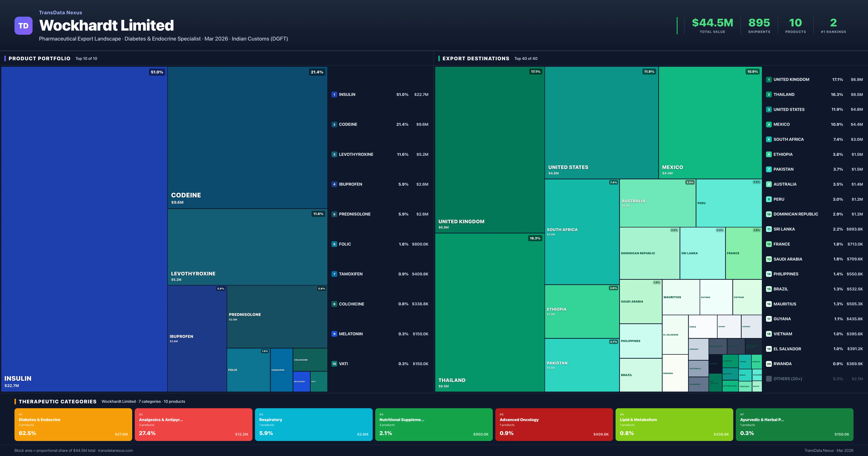868x456 pixels.
Task: Click the UNITED KINGDOM rank badge 1
Action: point(769,79)
